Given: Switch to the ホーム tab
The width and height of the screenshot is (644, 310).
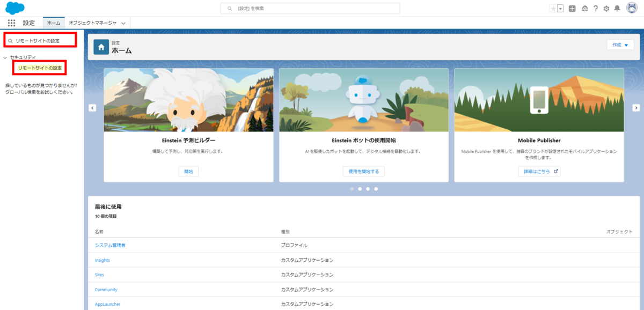Looking at the screenshot, I should click(x=54, y=23).
